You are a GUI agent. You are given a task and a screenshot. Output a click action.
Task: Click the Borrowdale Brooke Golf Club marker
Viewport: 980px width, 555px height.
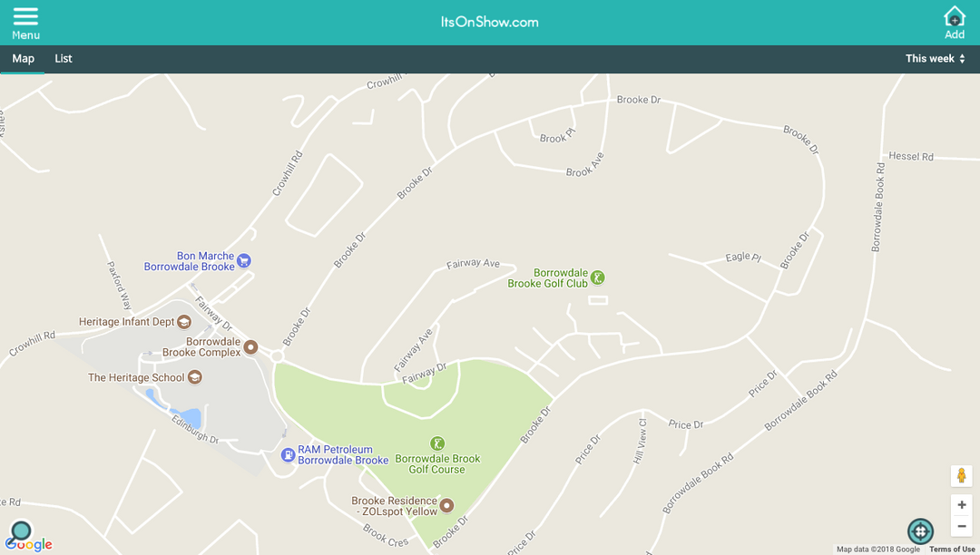(597, 277)
